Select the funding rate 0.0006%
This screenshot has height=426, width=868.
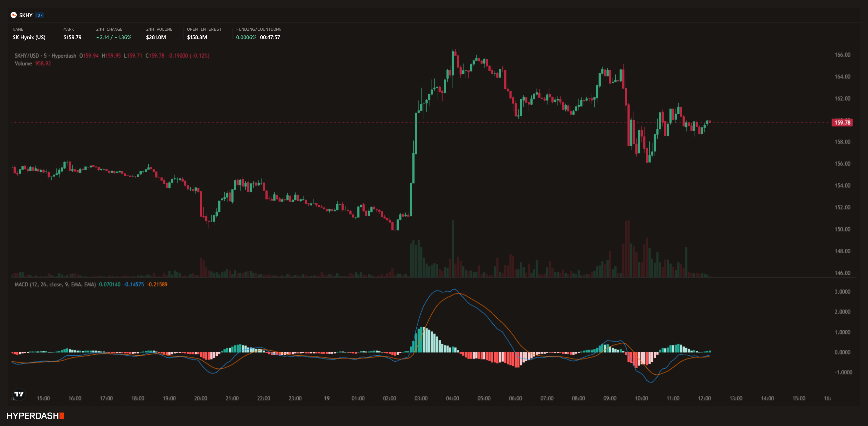[246, 37]
